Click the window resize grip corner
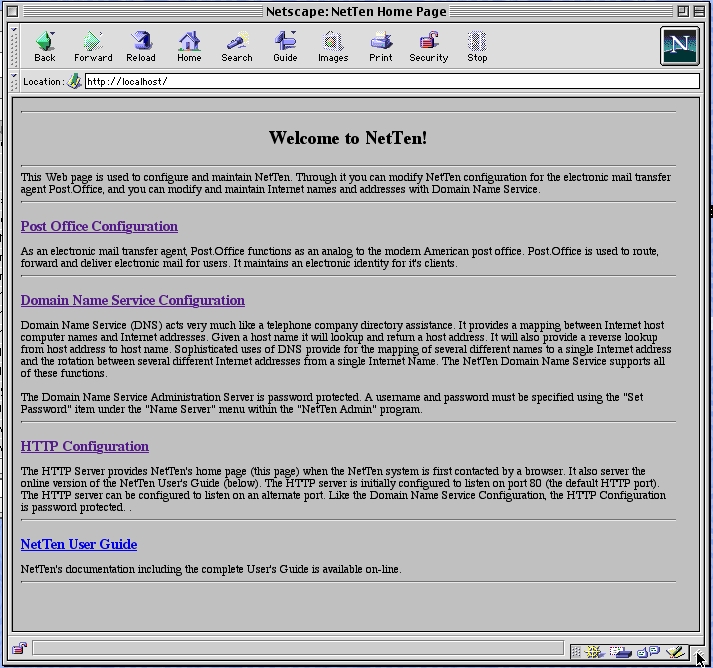This screenshot has width=713, height=668. (x=698, y=654)
